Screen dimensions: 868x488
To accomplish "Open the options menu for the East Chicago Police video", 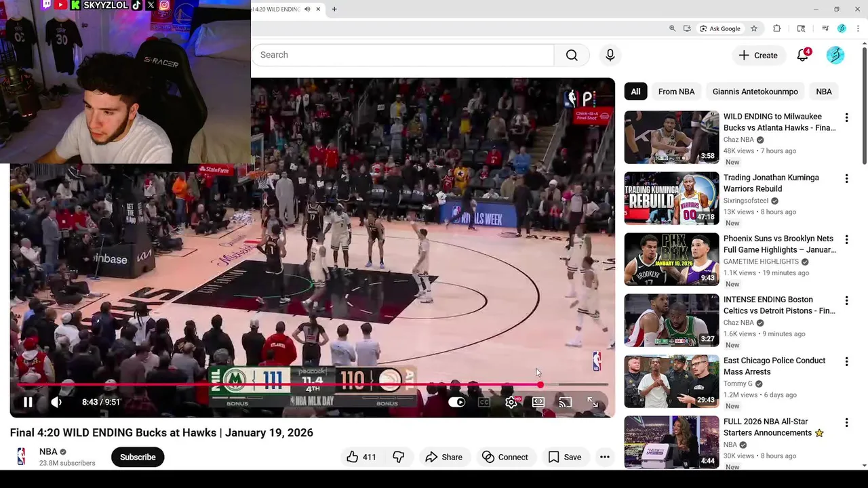I will point(846,362).
